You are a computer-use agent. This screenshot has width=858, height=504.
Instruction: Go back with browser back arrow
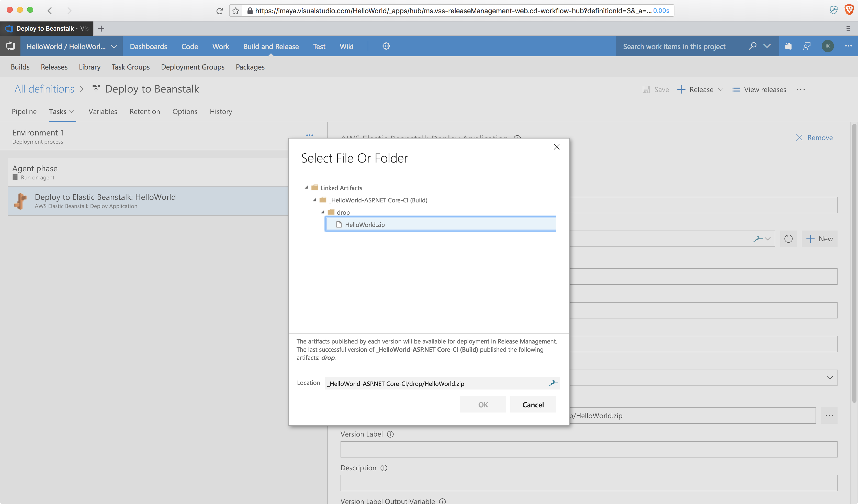tap(50, 10)
